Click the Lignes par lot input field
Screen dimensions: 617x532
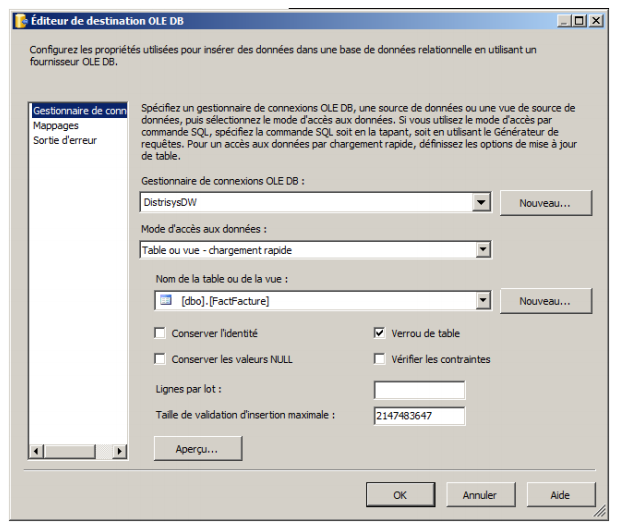point(419,390)
